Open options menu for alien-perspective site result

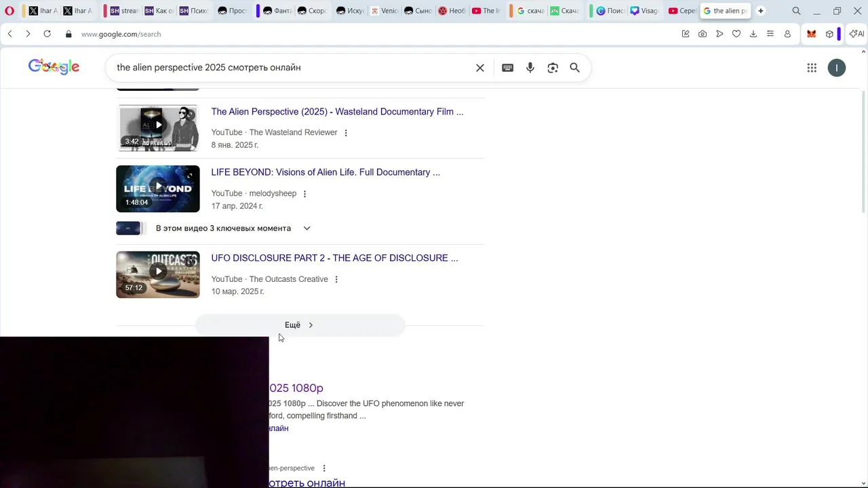click(x=324, y=468)
